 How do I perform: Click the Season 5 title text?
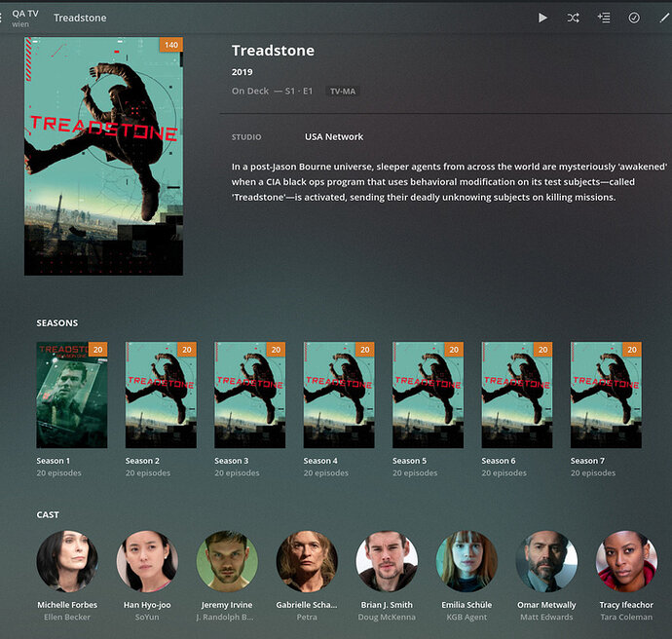pyautogui.click(x=410, y=461)
